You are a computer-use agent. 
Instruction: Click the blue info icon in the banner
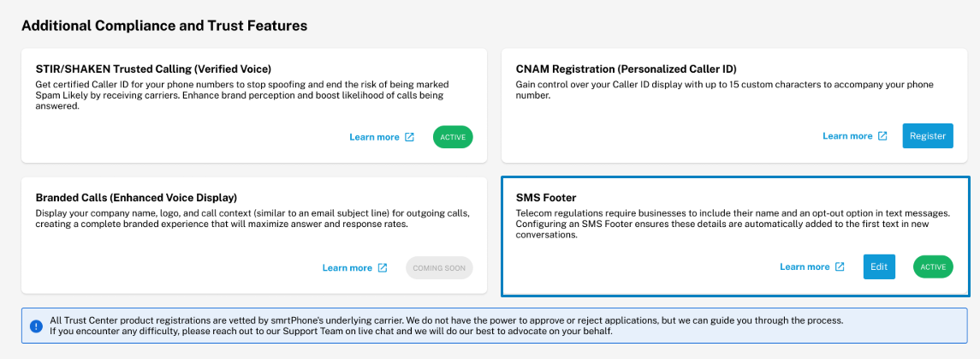pyautogui.click(x=36, y=326)
